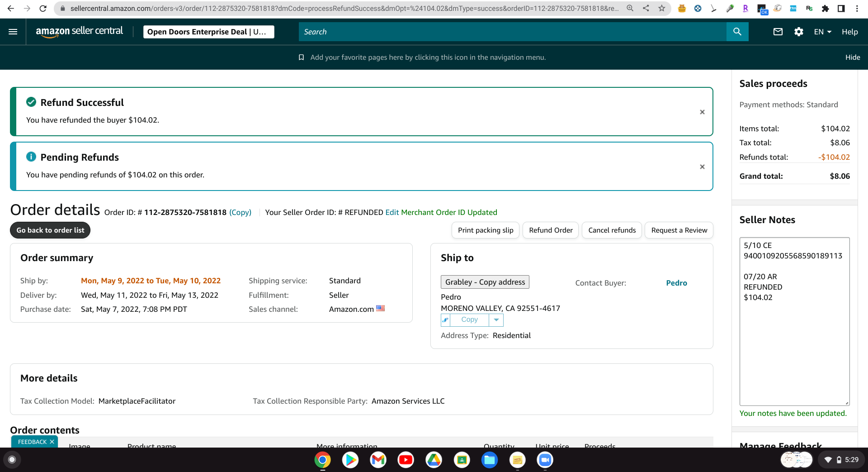Click the launcher circle button
868x472 pixels.
(12, 460)
